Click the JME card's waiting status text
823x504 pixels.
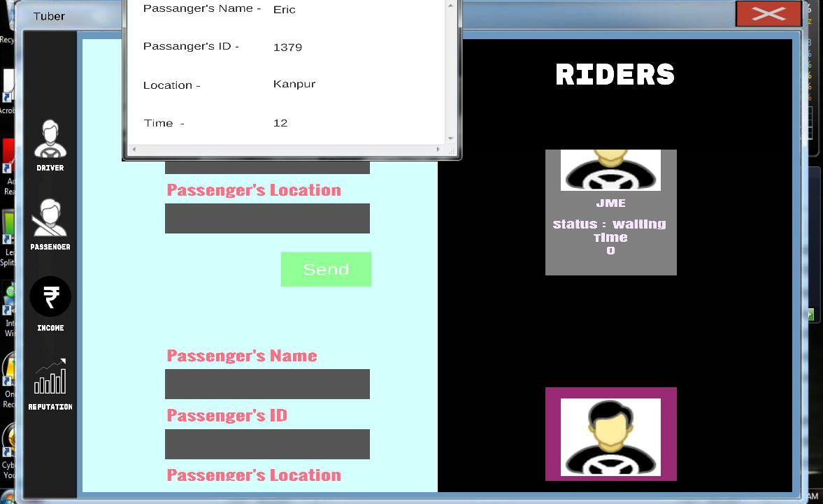click(609, 224)
